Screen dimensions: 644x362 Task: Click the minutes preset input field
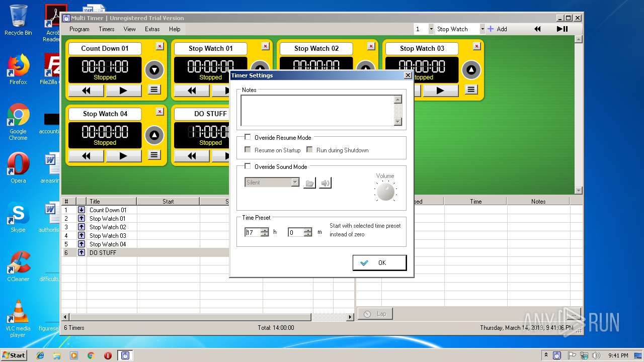(296, 232)
